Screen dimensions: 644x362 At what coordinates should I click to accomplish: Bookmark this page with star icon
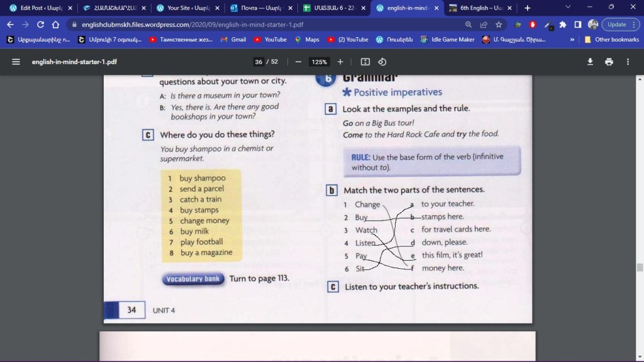(x=499, y=25)
